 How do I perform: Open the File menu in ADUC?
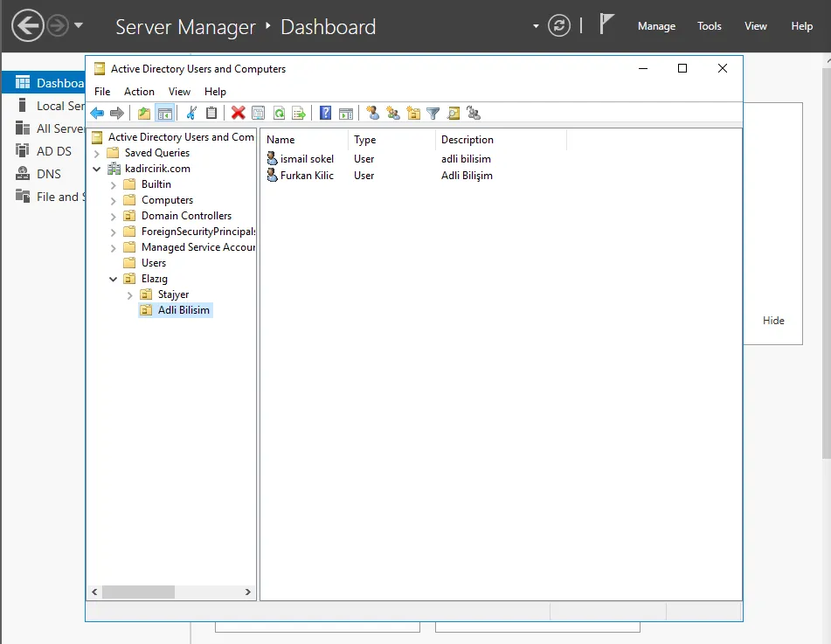(x=102, y=91)
